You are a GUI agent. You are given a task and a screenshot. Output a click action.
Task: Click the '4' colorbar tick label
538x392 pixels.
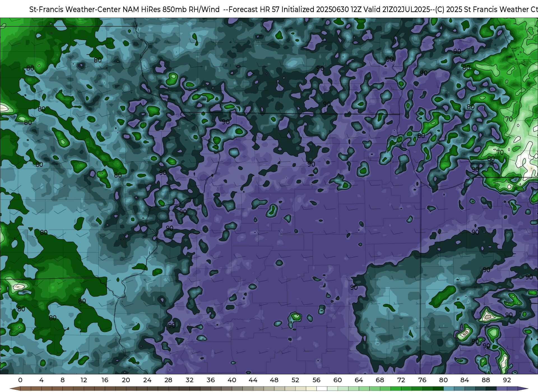coord(41,380)
